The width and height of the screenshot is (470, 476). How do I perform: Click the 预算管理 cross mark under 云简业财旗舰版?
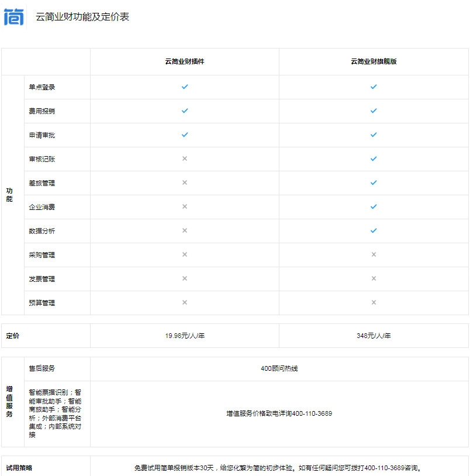(x=374, y=302)
